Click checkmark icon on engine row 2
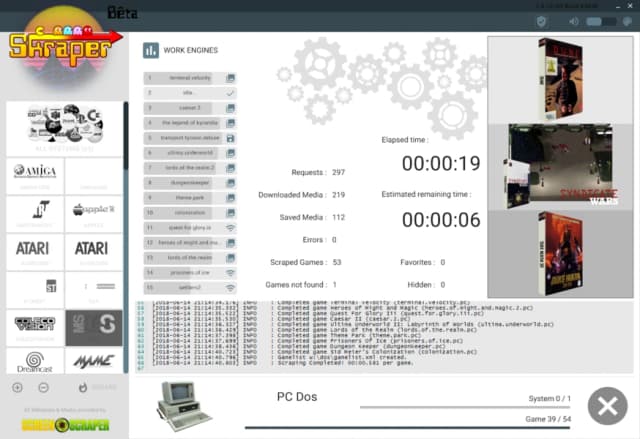Viewport: 640px width, 439px height. [230, 93]
